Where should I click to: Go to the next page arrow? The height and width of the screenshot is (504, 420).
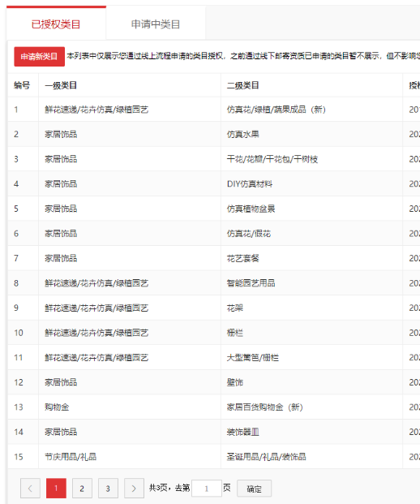click(134, 489)
